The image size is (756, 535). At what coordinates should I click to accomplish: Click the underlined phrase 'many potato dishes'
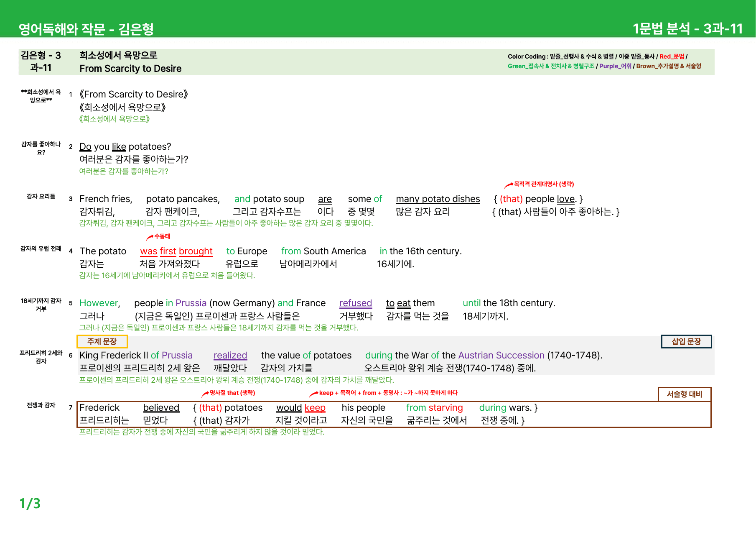point(438,199)
